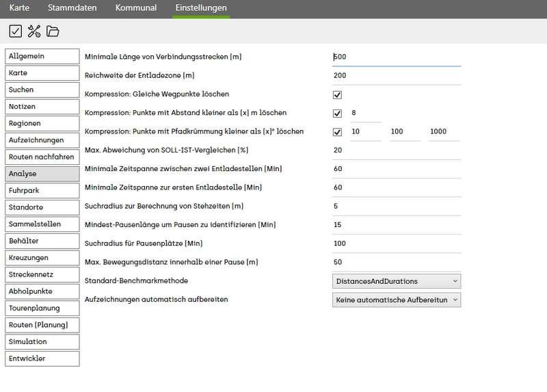This screenshot has width=547, height=392.
Task: Open 'Routen (Planung)' settings section
Action: click(42, 325)
